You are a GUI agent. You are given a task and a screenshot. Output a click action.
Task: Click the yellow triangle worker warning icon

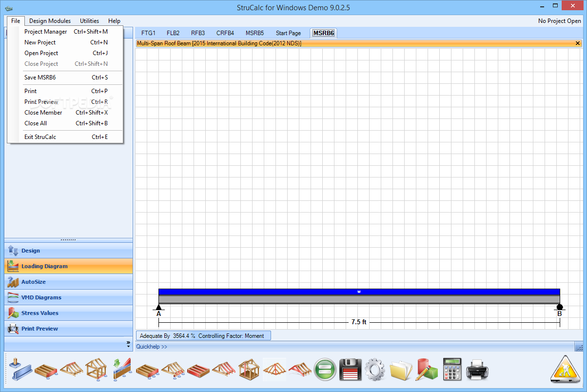[x=565, y=369]
